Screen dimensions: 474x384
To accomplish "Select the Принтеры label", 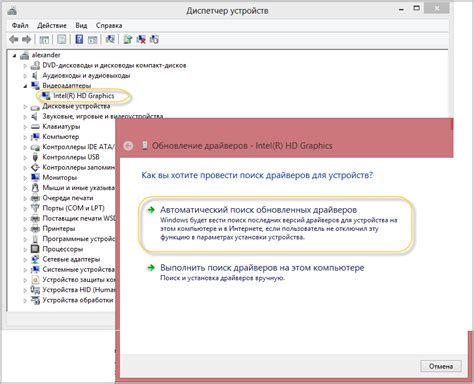I will (x=59, y=229).
